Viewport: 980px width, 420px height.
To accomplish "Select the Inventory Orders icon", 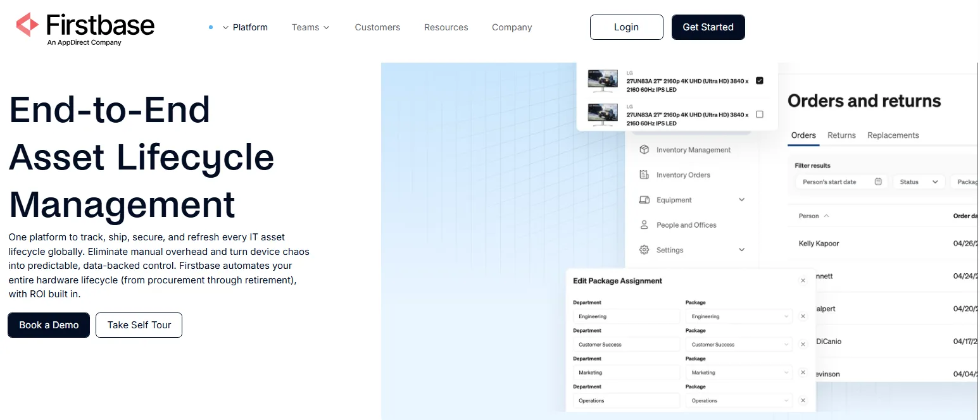I will pos(644,175).
